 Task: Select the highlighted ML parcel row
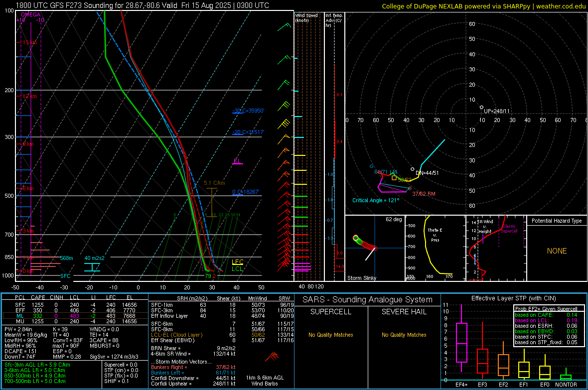[x=75, y=316]
